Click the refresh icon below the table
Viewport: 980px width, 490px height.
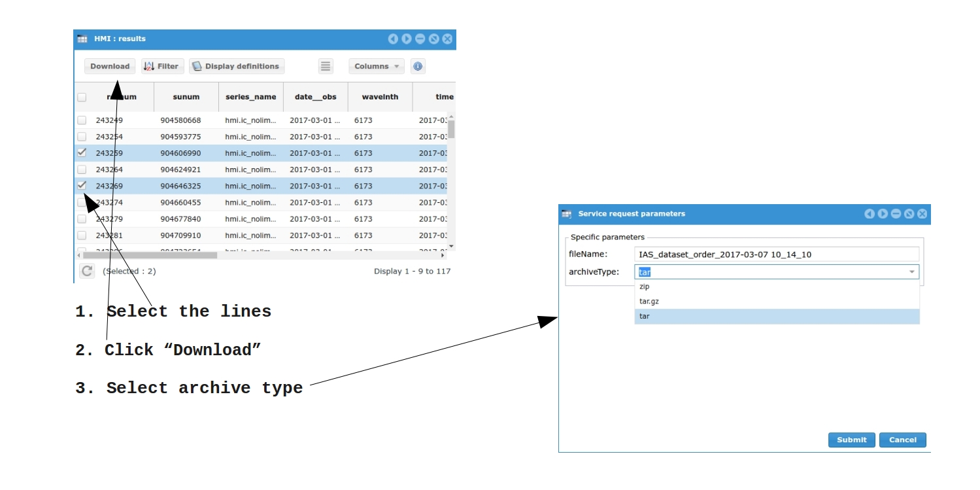click(x=87, y=271)
